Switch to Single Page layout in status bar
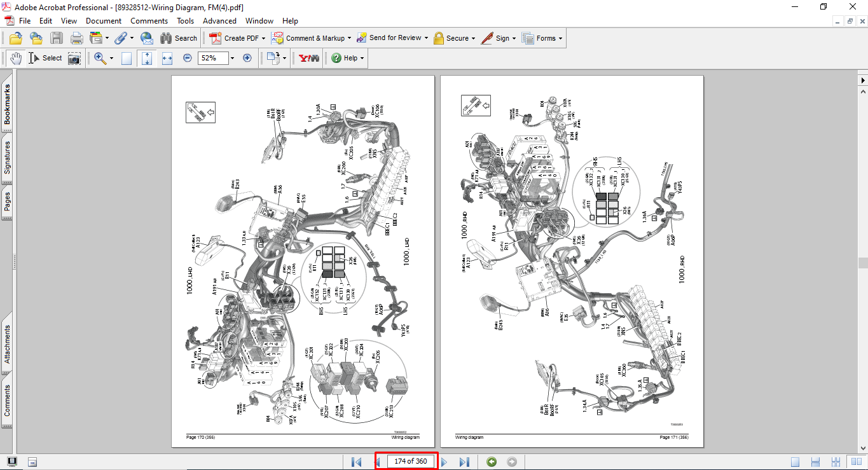Image resolution: width=868 pixels, height=470 pixels. click(x=796, y=462)
